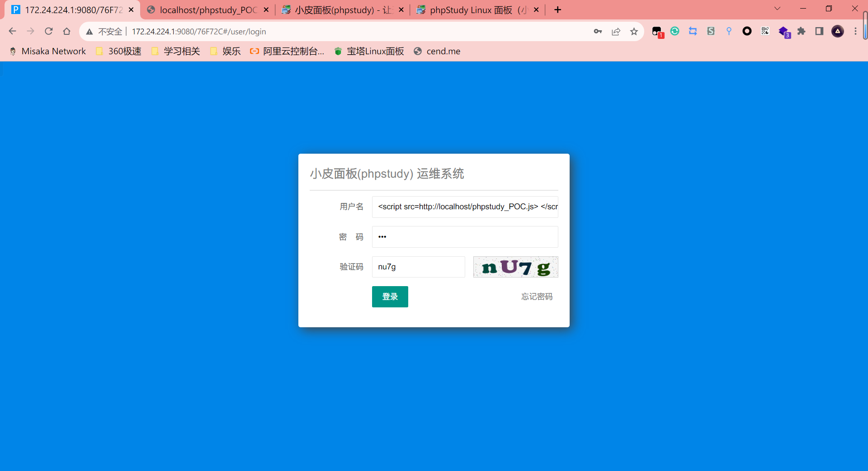Go forward with the forward arrow

(x=30, y=31)
